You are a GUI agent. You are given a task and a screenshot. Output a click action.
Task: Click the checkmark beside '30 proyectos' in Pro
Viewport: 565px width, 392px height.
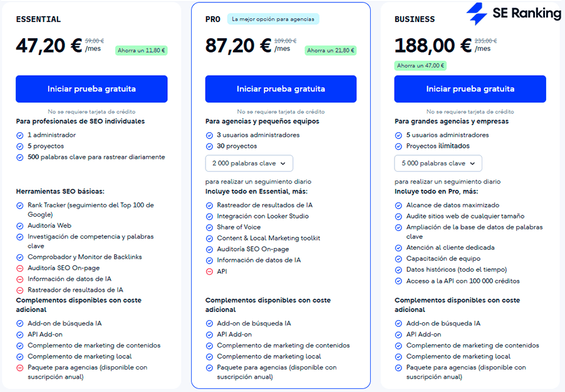[209, 147]
